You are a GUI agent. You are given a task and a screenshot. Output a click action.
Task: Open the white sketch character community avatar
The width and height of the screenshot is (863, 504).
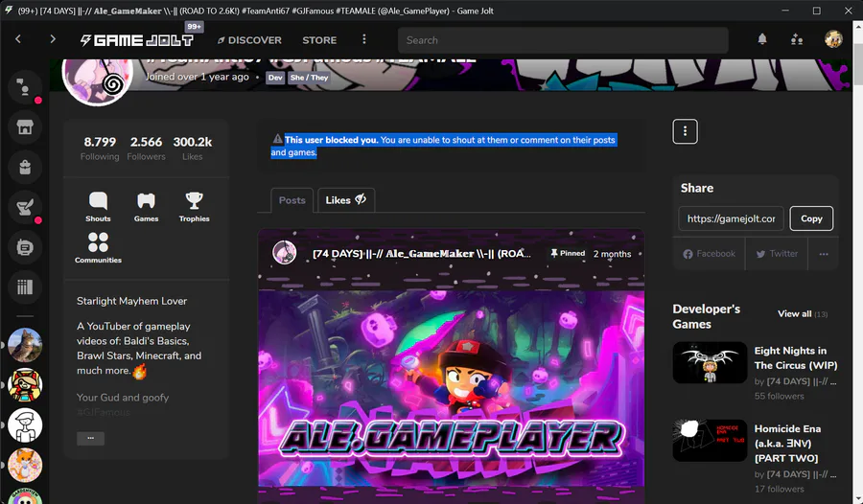[25, 425]
